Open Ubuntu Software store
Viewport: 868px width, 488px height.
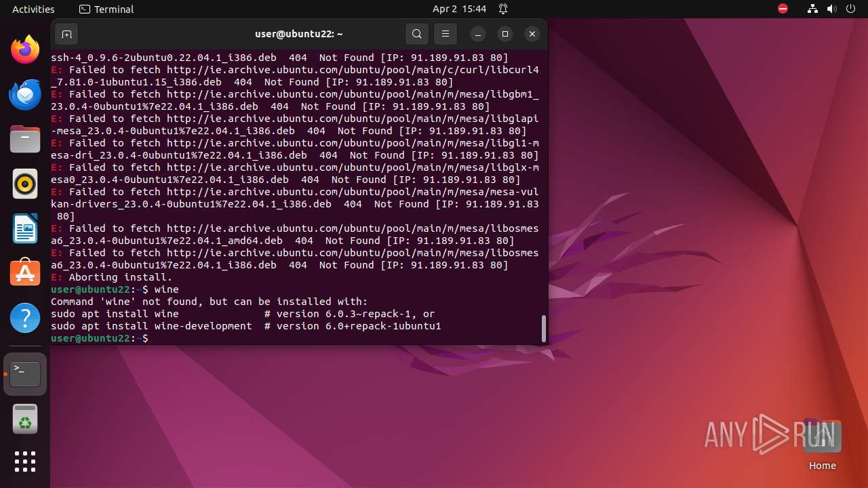[25, 272]
